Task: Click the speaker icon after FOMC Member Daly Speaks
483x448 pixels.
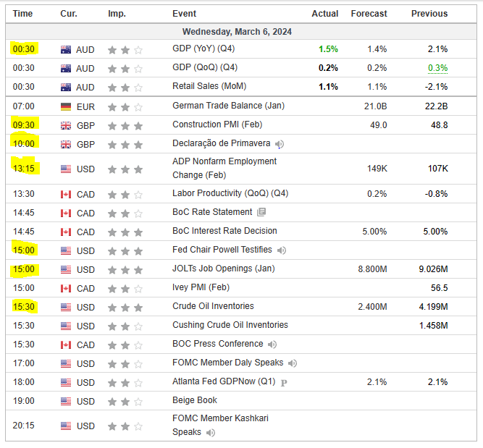Action: click(292, 363)
